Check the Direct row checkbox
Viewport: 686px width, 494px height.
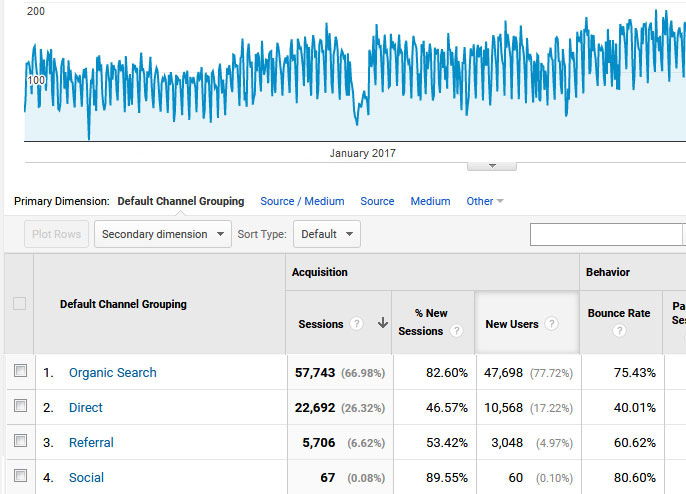(20, 406)
